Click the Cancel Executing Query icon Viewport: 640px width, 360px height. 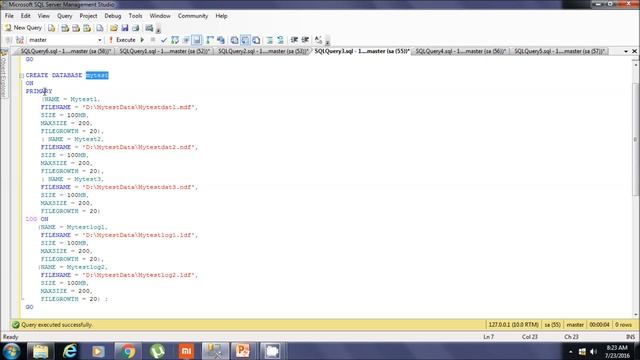click(153, 40)
